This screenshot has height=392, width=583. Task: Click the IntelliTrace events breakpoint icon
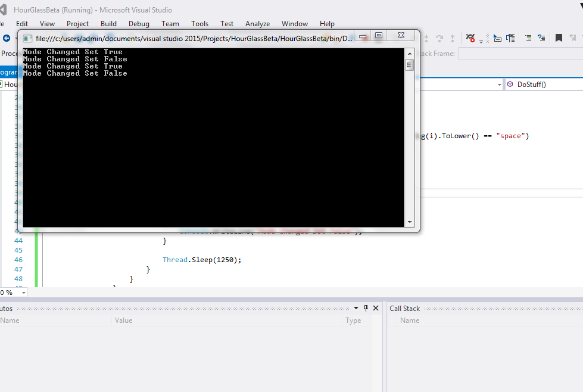470,38
